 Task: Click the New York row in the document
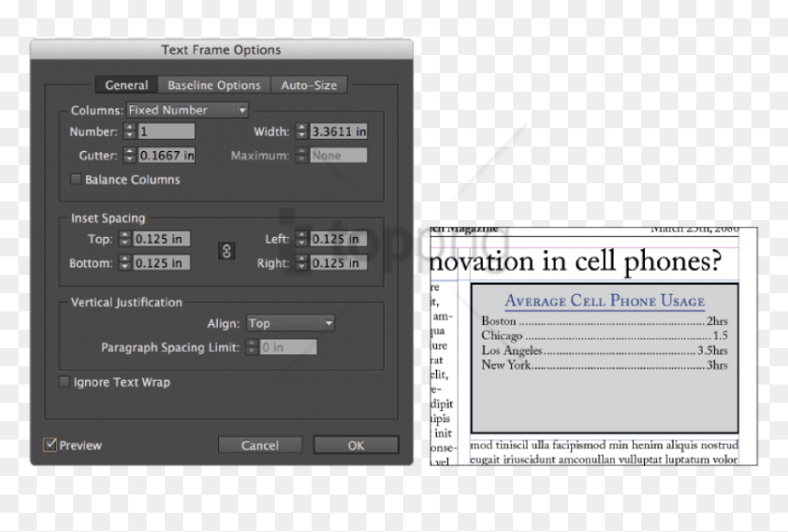click(605, 364)
